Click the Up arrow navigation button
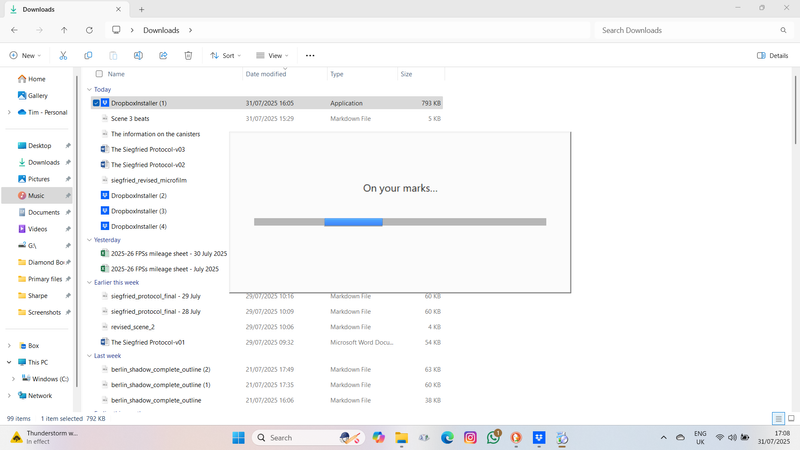Viewport: 800px width, 450px height. point(65,30)
